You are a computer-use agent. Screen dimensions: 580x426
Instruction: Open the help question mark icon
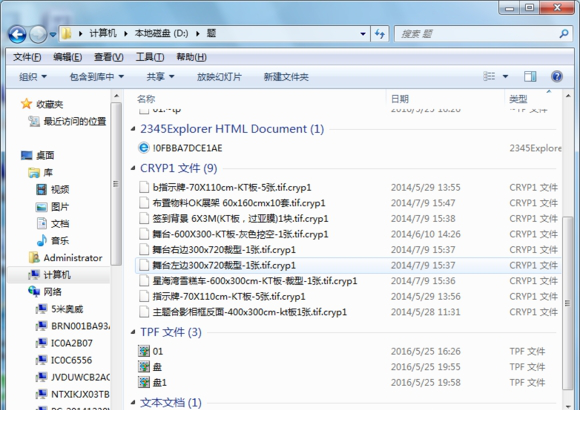tap(557, 77)
